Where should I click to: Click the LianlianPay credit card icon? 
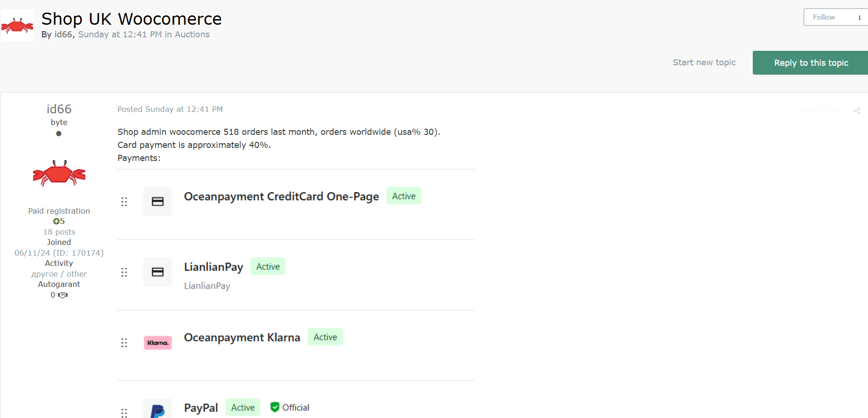tap(158, 272)
